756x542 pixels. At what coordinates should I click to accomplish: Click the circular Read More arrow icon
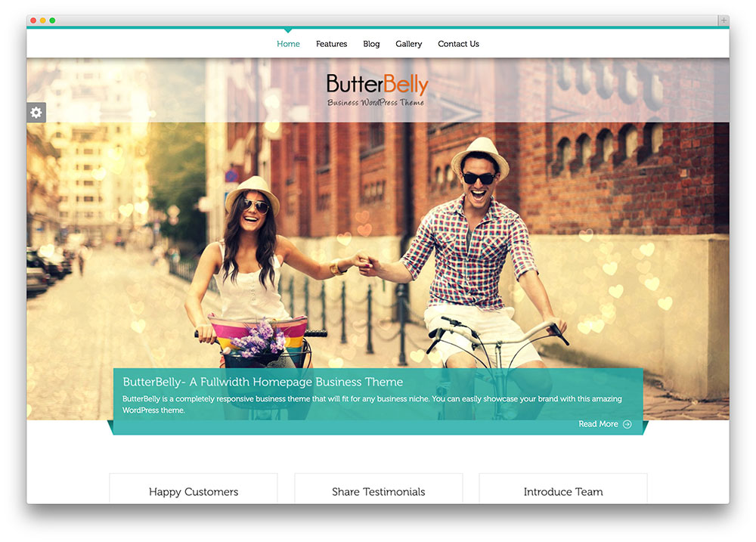click(x=627, y=424)
